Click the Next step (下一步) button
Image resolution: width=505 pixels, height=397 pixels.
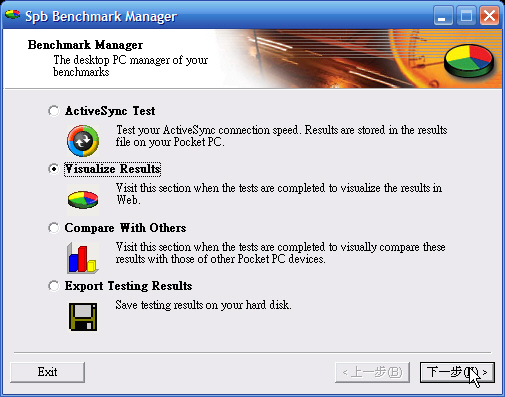tap(457, 372)
